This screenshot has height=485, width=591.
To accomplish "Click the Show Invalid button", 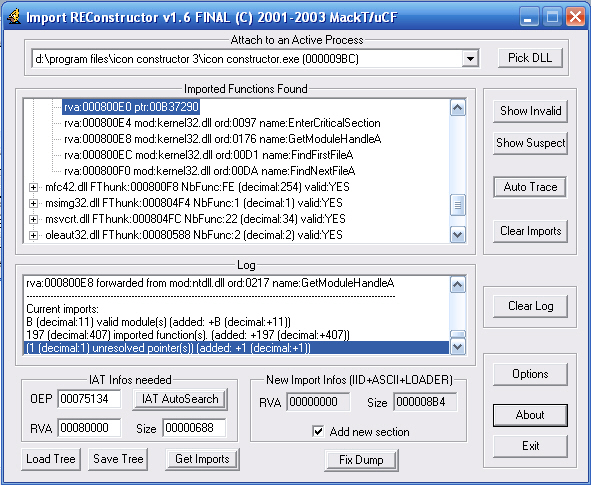I will [530, 111].
